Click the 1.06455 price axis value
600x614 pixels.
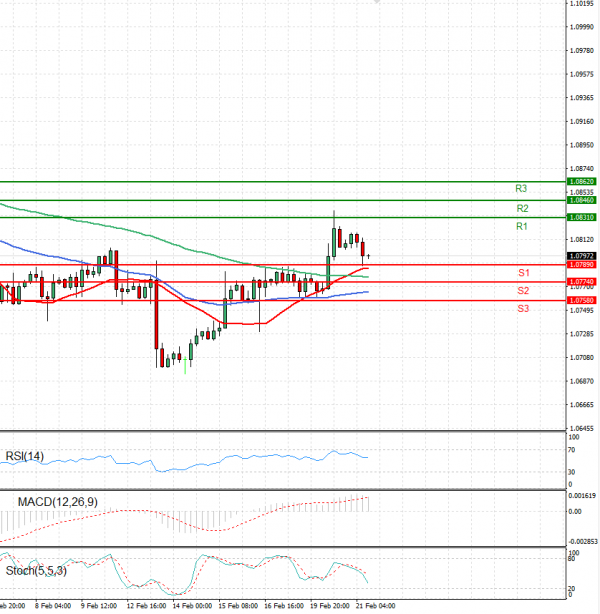pos(582,428)
